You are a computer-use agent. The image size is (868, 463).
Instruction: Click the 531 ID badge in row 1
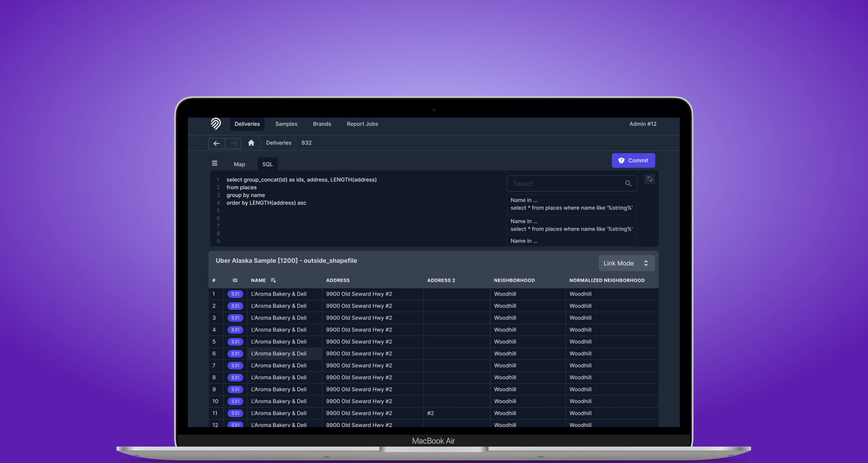click(235, 294)
